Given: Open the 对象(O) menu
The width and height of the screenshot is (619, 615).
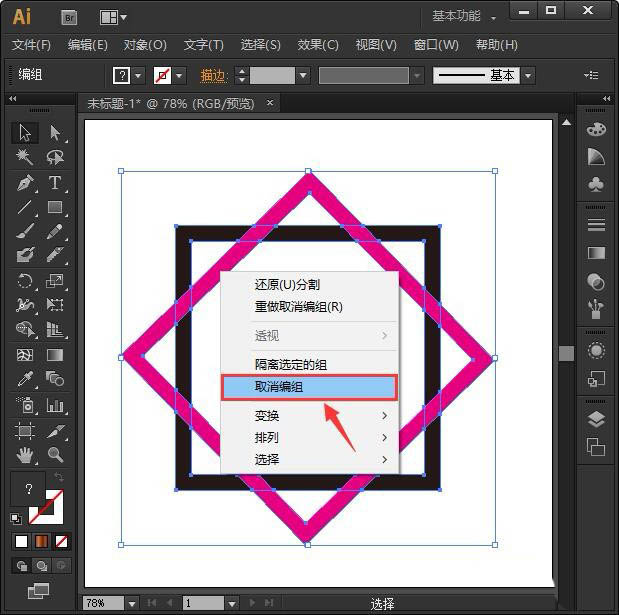Looking at the screenshot, I should 145,45.
